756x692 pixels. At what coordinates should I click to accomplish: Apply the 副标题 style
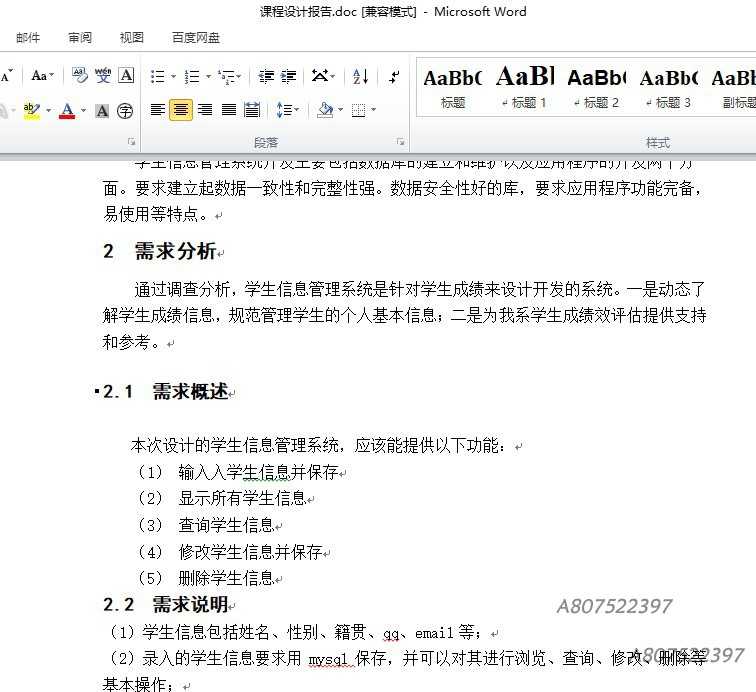pyautogui.click(x=733, y=87)
